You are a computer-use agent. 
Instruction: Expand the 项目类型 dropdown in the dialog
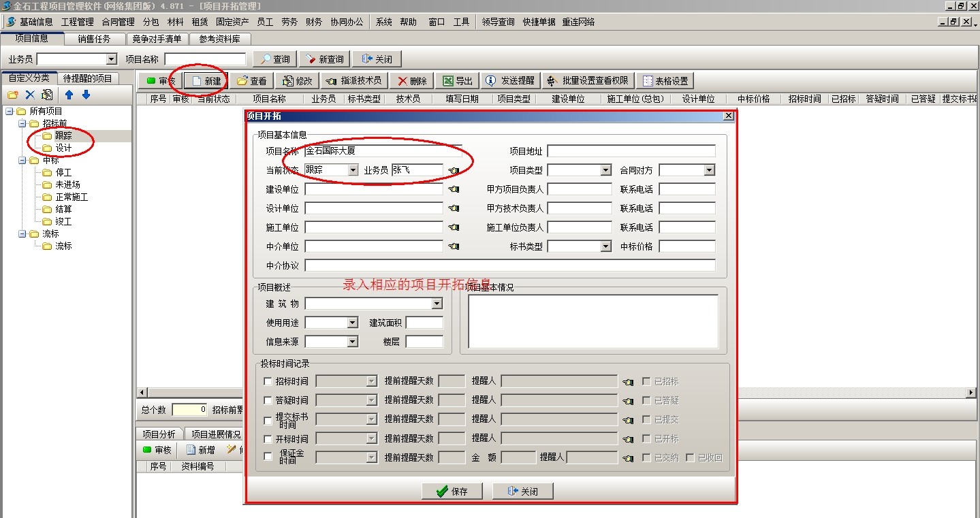[x=605, y=170]
